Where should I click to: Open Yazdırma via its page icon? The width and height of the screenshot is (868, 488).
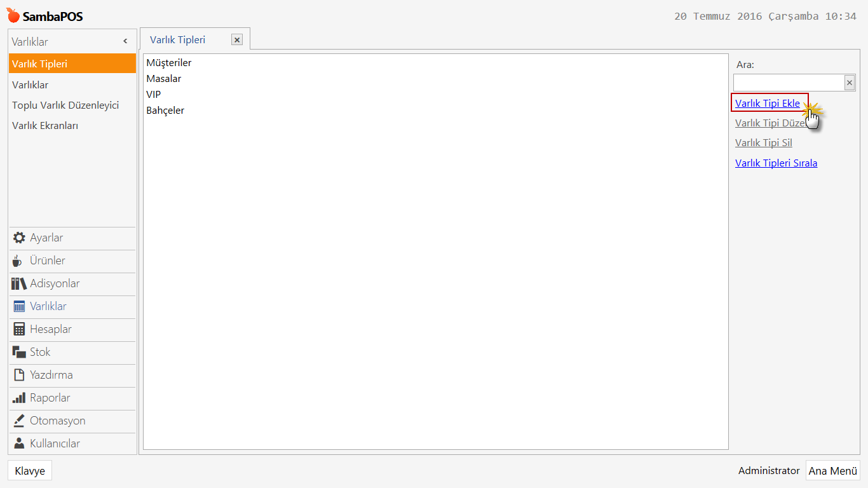pyautogui.click(x=19, y=375)
